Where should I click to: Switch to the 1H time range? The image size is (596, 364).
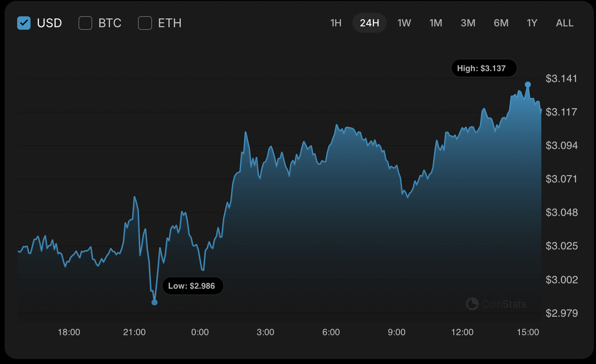[x=336, y=23]
